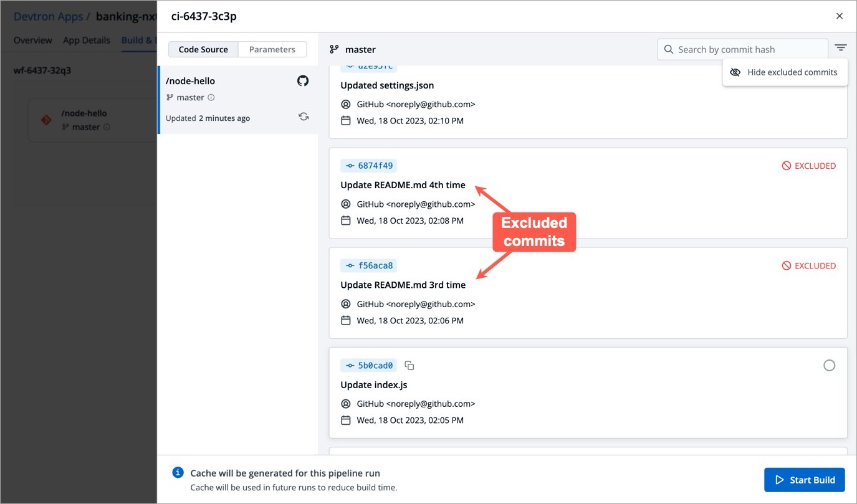Copy commit hash 5b0cad0 using copy icon
This screenshot has width=857, height=504.
409,366
